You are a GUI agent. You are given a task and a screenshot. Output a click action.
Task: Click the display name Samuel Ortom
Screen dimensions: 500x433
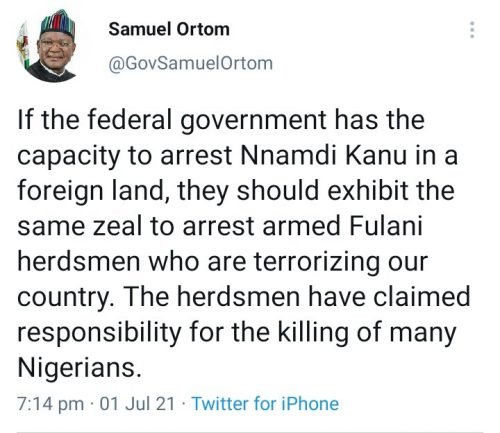pyautogui.click(x=169, y=29)
